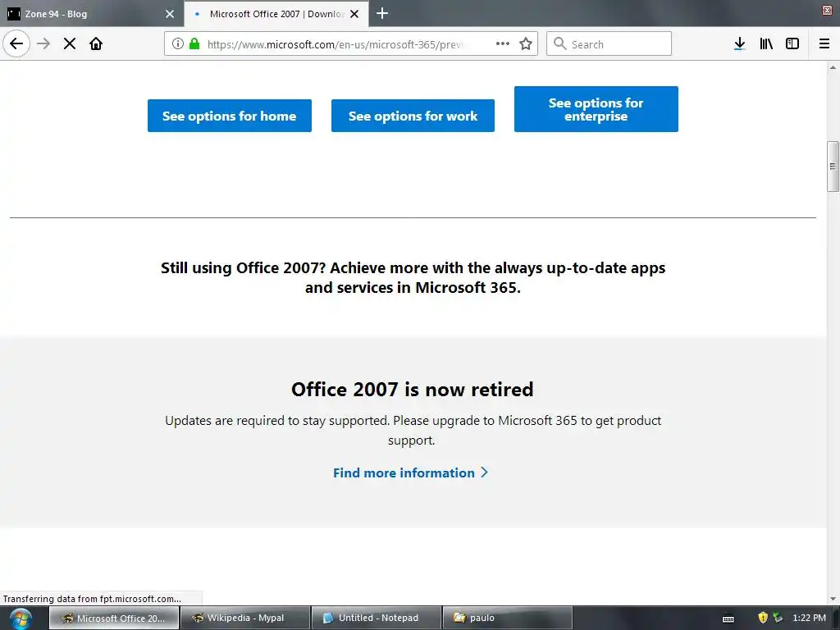Viewport: 840px width, 630px height.
Task: Click See options for home
Action: (x=230, y=116)
